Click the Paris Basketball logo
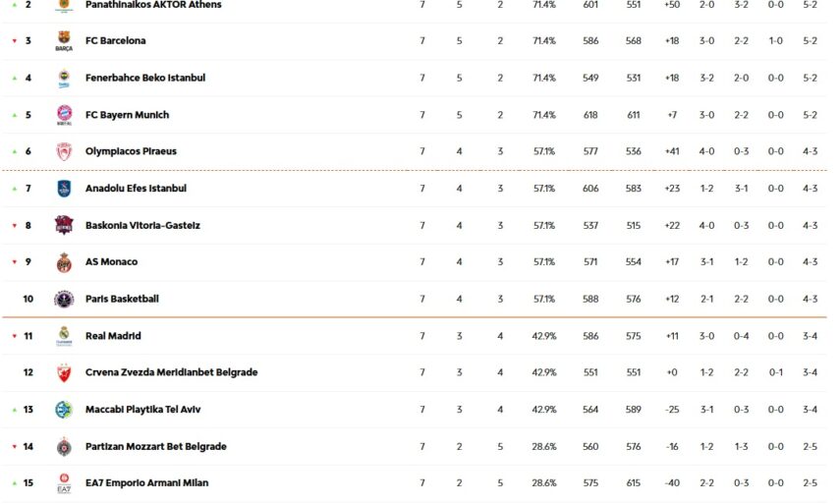This screenshot has width=840, height=504. [64, 299]
